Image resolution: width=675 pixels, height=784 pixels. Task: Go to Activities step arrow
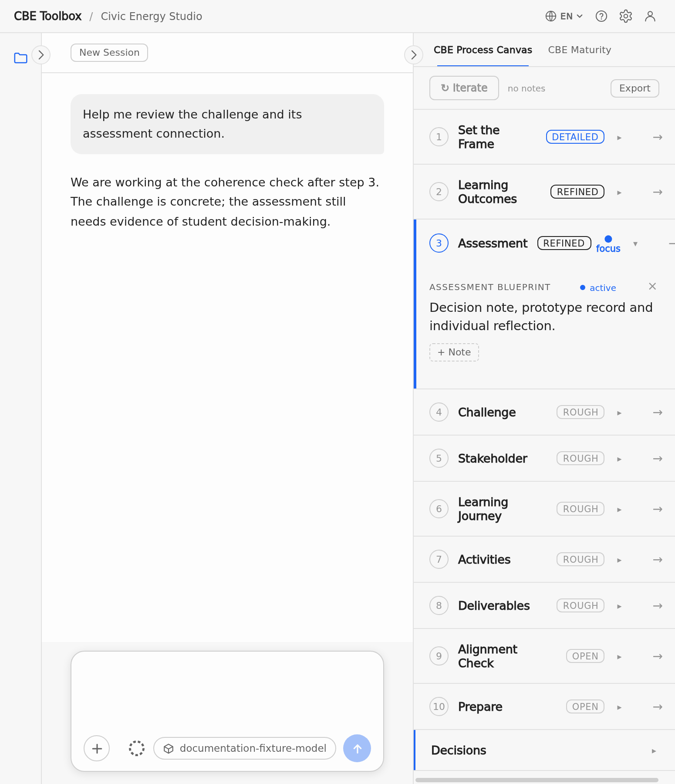pos(658,560)
